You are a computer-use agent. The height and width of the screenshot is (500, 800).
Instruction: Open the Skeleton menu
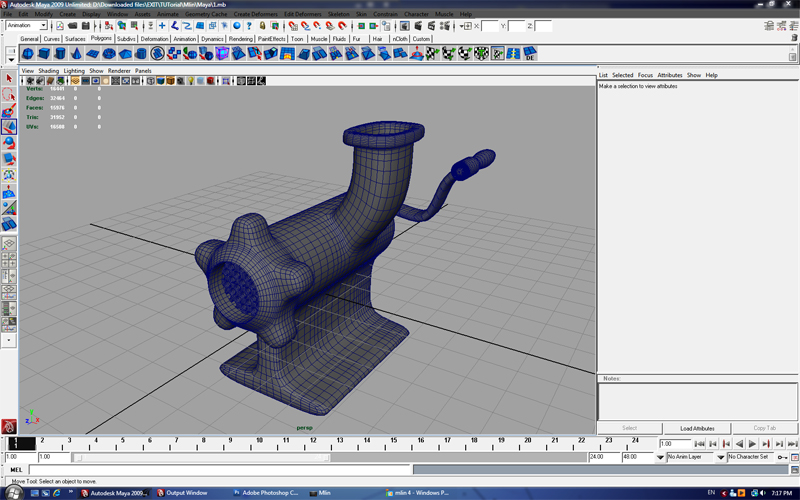tap(339, 14)
